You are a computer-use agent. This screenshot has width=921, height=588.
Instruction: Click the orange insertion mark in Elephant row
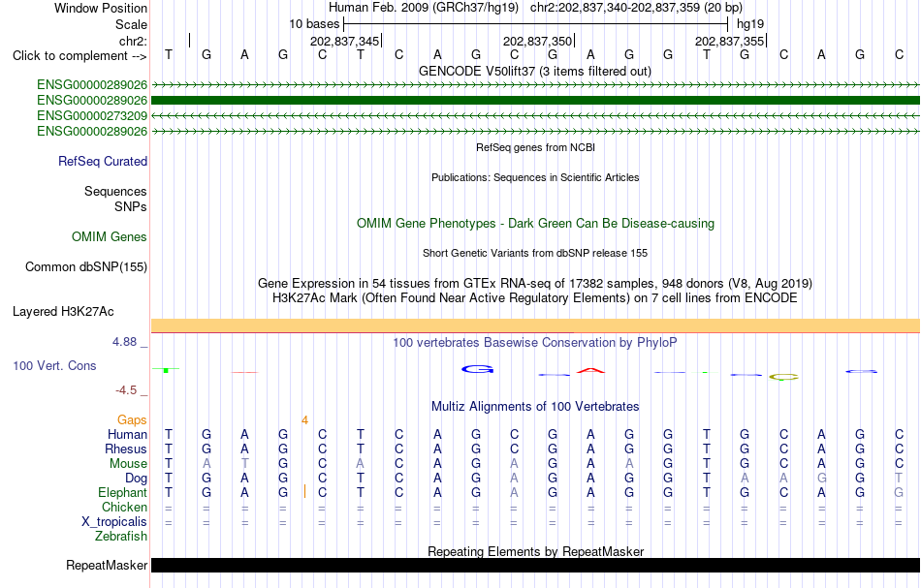click(304, 492)
